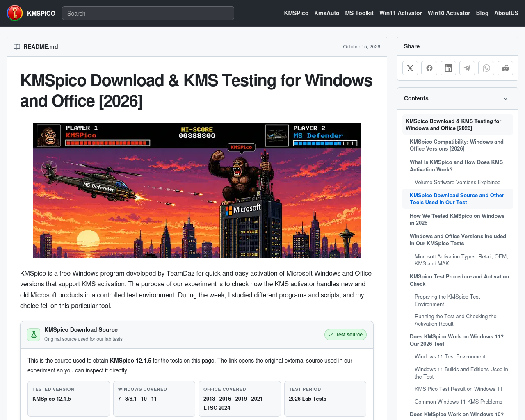Open the KmsAuto nav menu item
525x420 pixels.
click(x=327, y=13)
